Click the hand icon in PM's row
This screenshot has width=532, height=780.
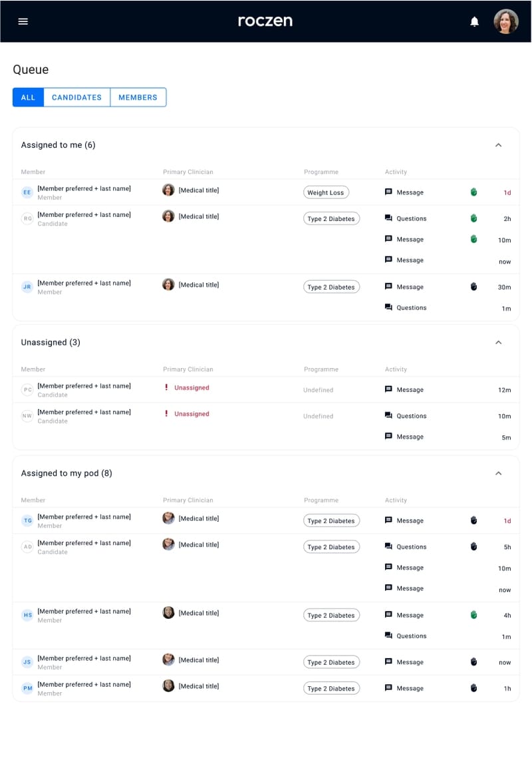474,688
